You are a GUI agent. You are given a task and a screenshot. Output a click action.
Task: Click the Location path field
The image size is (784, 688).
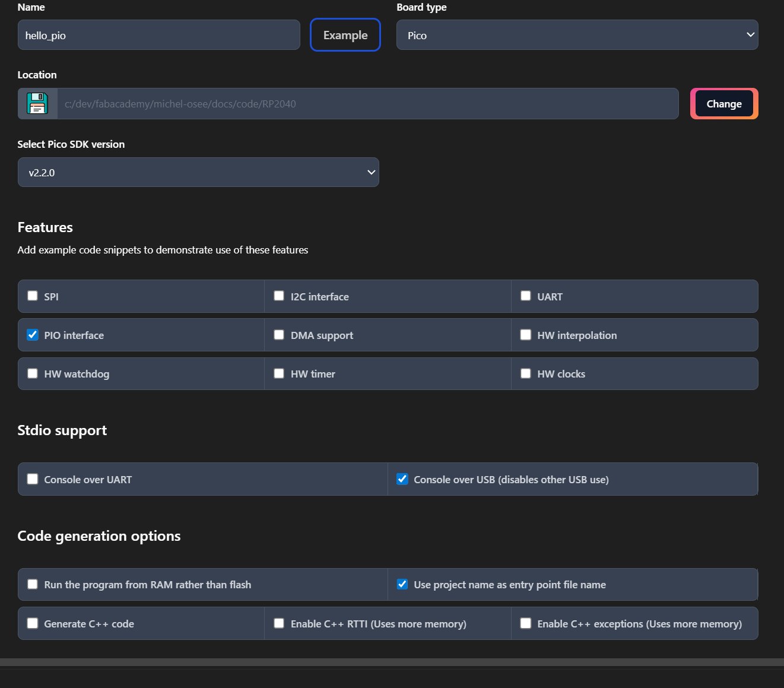click(x=368, y=104)
